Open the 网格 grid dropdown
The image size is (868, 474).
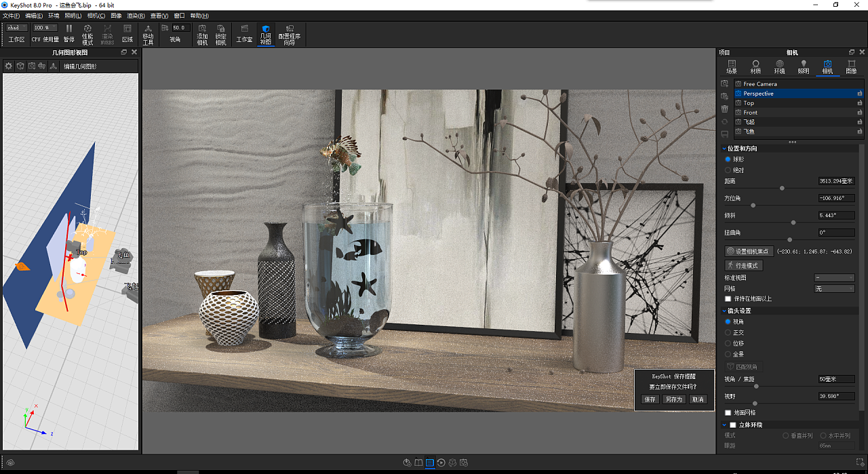point(834,289)
